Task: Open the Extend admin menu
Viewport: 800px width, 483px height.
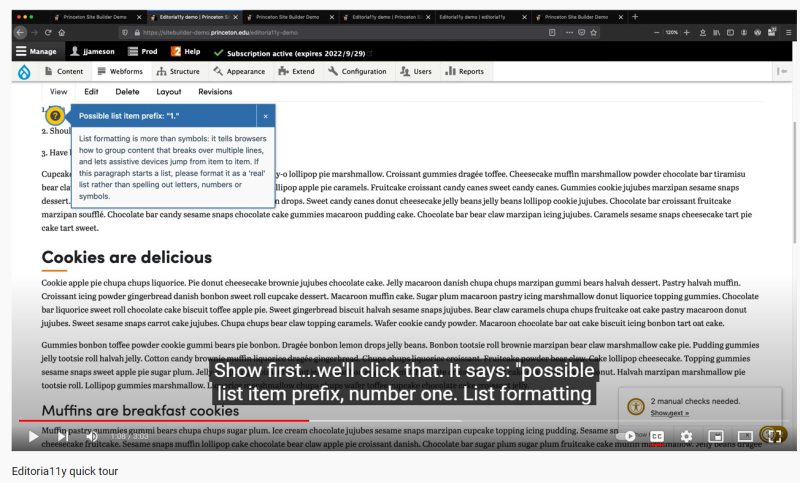Action: coord(296,71)
